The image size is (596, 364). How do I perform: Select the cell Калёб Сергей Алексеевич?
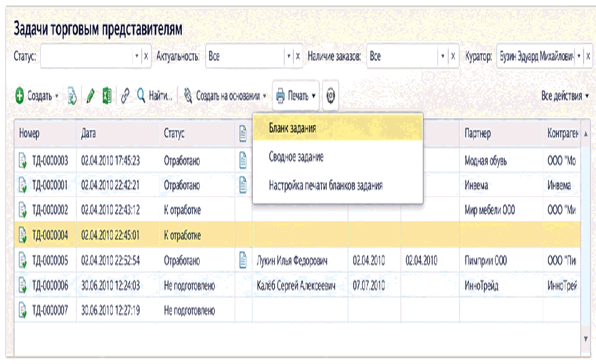(x=300, y=286)
